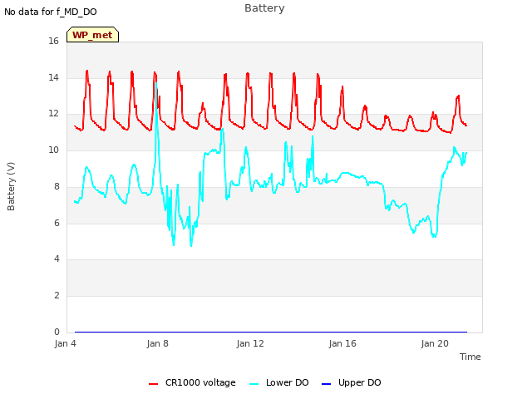This screenshot has width=532, height=399.
Task: Click the chart title Battery
Action: (264, 8)
